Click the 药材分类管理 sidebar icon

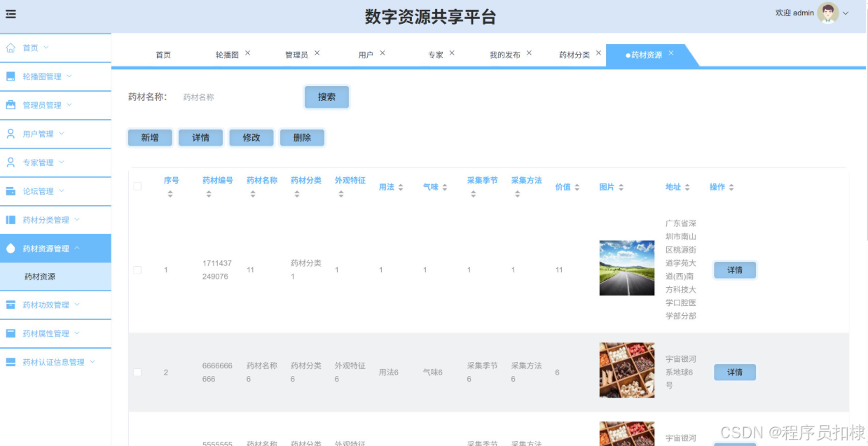[11, 219]
